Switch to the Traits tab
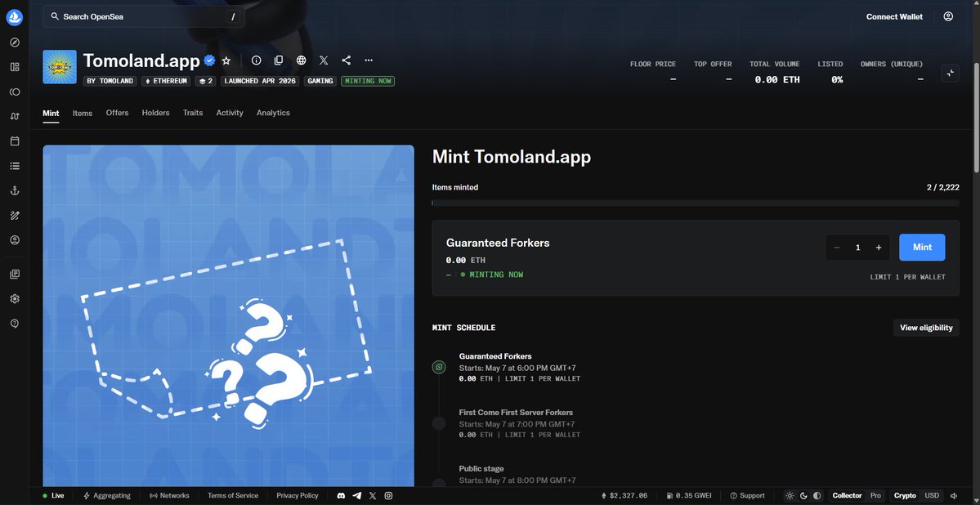The width and height of the screenshot is (980, 505). (193, 113)
